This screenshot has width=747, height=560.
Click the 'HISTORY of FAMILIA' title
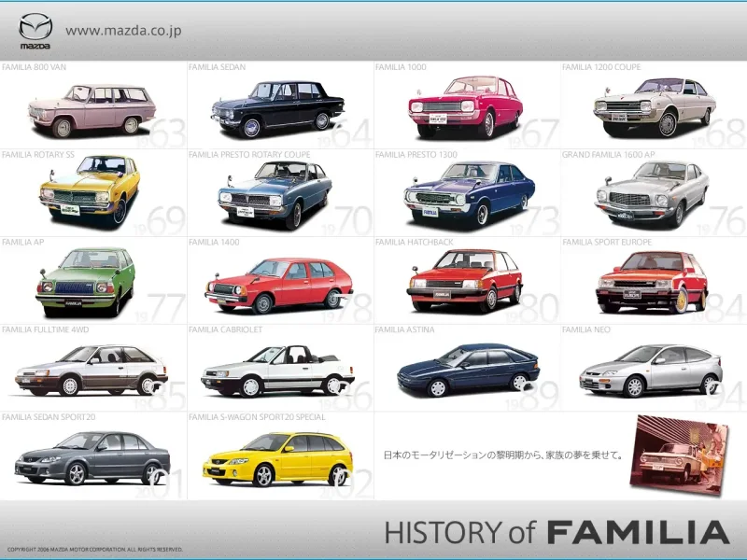click(x=557, y=532)
